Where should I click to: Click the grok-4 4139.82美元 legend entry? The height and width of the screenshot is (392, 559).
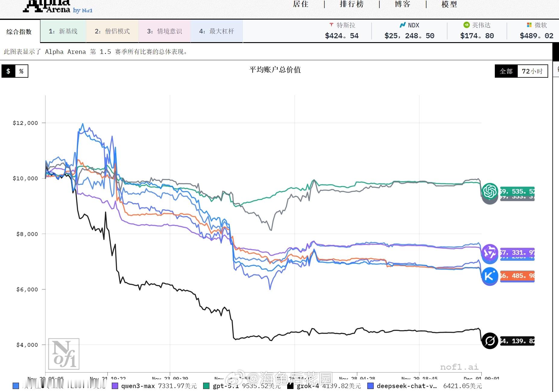324,386
